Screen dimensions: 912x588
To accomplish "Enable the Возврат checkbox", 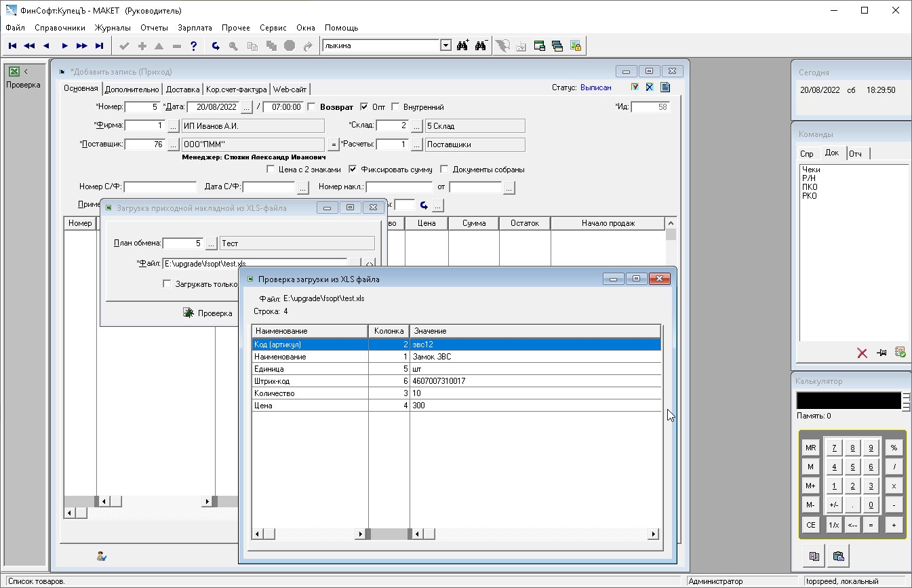I will coord(311,107).
